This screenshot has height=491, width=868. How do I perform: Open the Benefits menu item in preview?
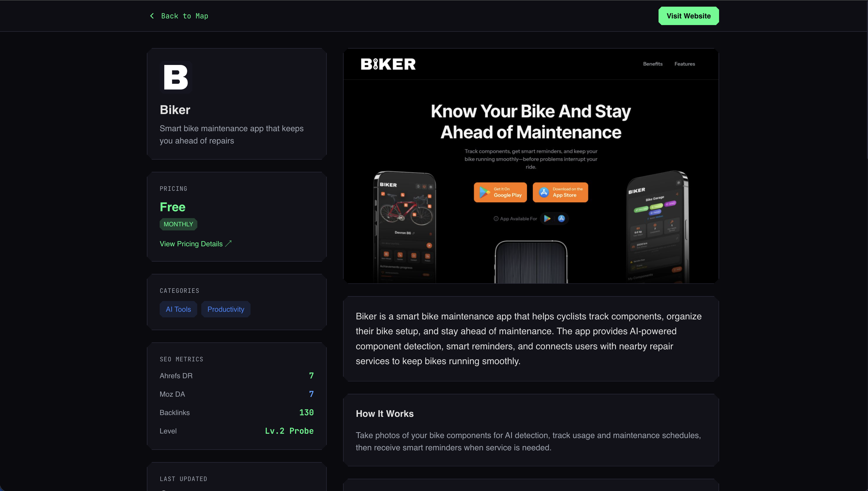pyautogui.click(x=653, y=64)
